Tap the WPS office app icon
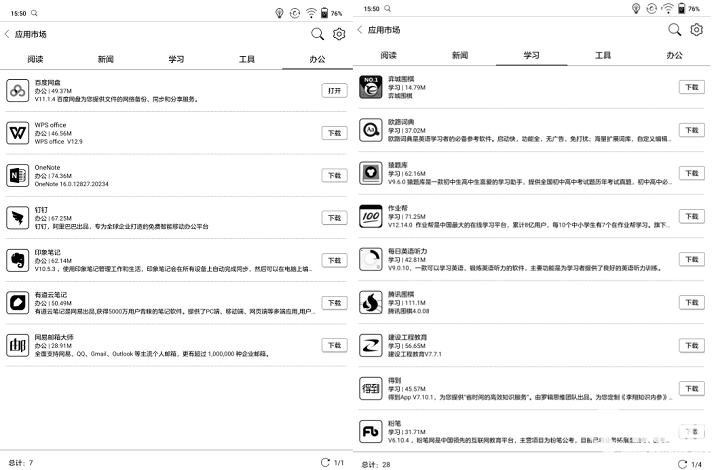Viewport: 720px width, 470px height. click(x=17, y=133)
